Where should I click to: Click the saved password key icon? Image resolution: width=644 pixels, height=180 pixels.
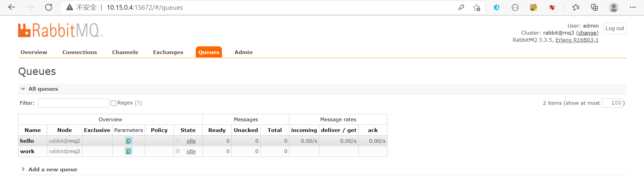(x=461, y=7)
